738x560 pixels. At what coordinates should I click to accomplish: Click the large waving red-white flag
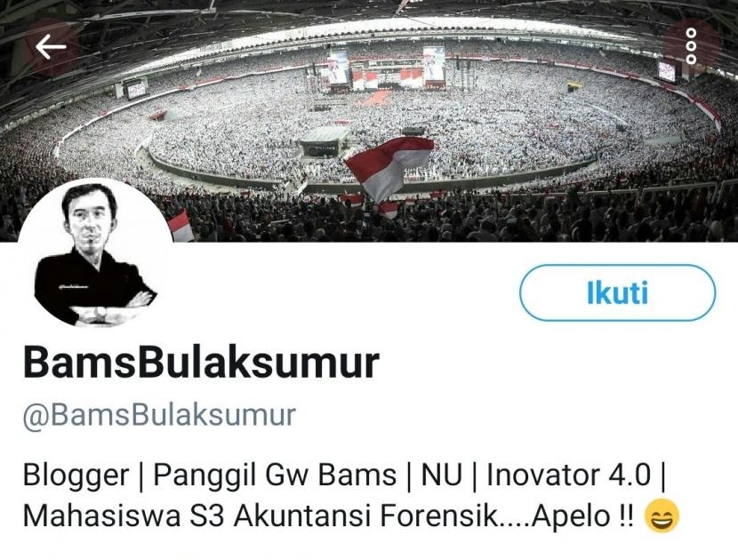389,169
